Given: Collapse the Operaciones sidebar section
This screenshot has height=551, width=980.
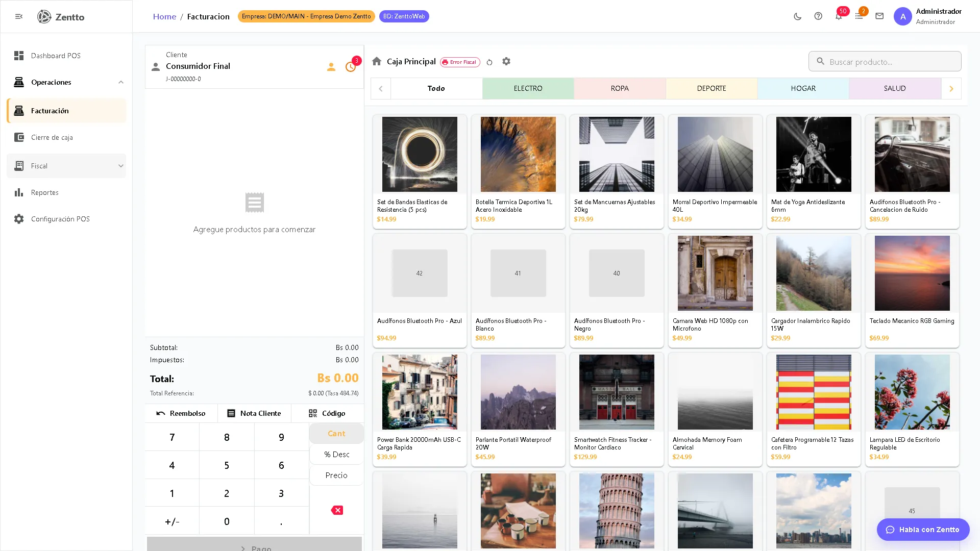Looking at the screenshot, I should [x=66, y=82].
